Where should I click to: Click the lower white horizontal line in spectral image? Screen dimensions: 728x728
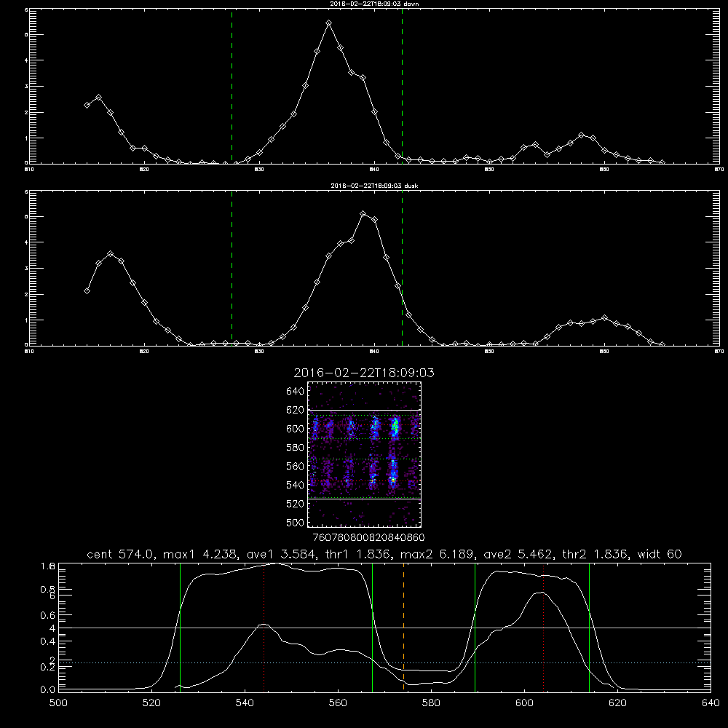365,499
